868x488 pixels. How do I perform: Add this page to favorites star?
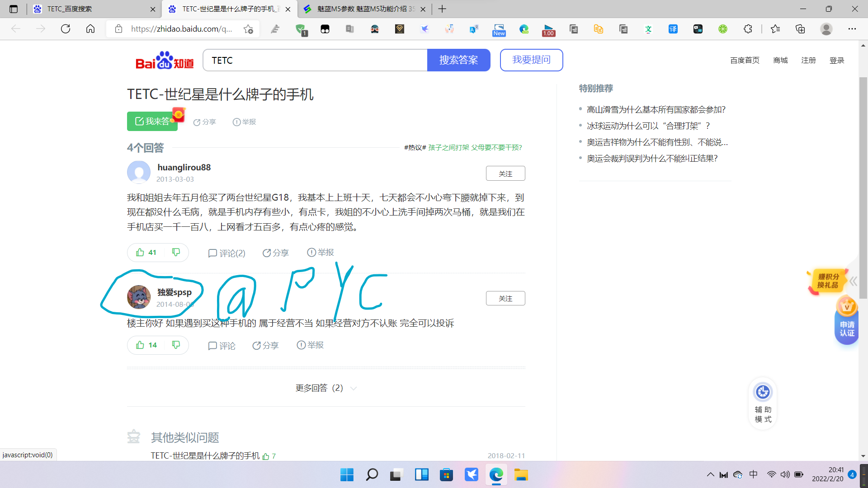248,29
